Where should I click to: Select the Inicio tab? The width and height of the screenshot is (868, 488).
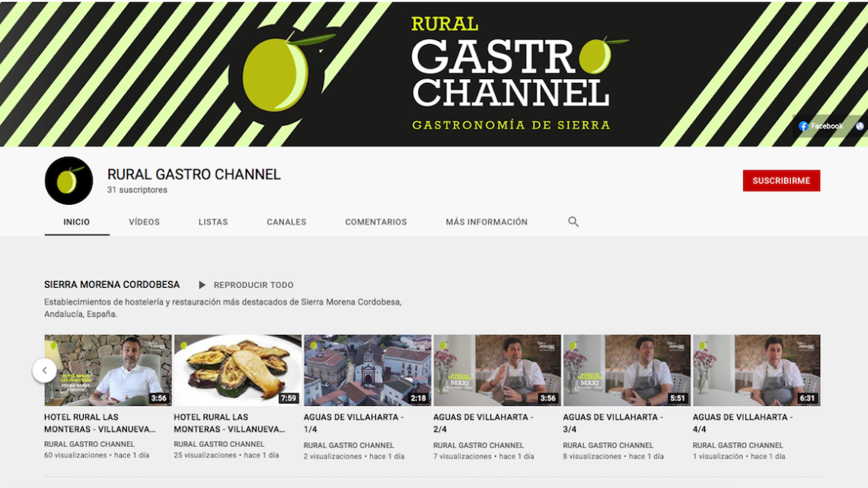(x=76, y=222)
